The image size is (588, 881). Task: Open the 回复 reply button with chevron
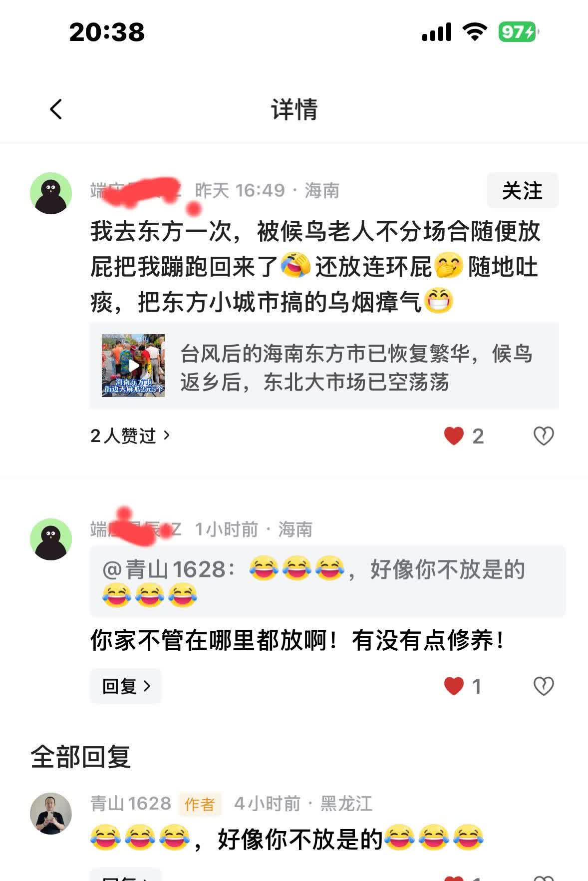coord(126,686)
